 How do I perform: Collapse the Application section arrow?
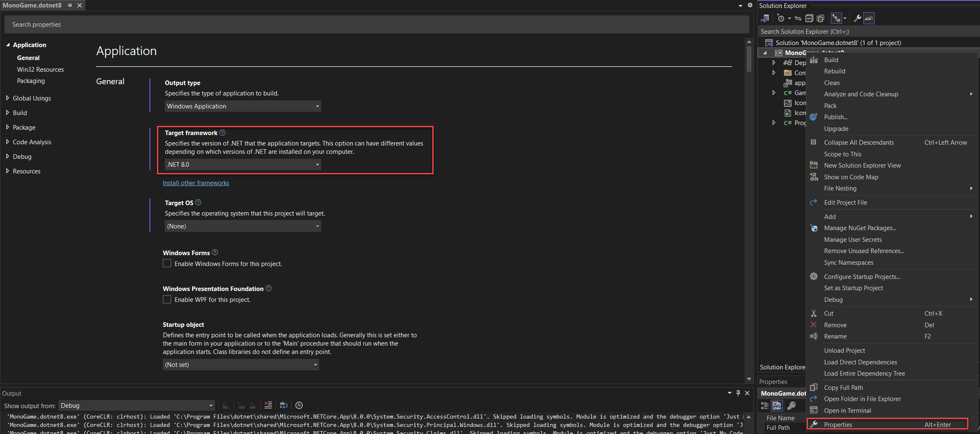click(x=7, y=45)
